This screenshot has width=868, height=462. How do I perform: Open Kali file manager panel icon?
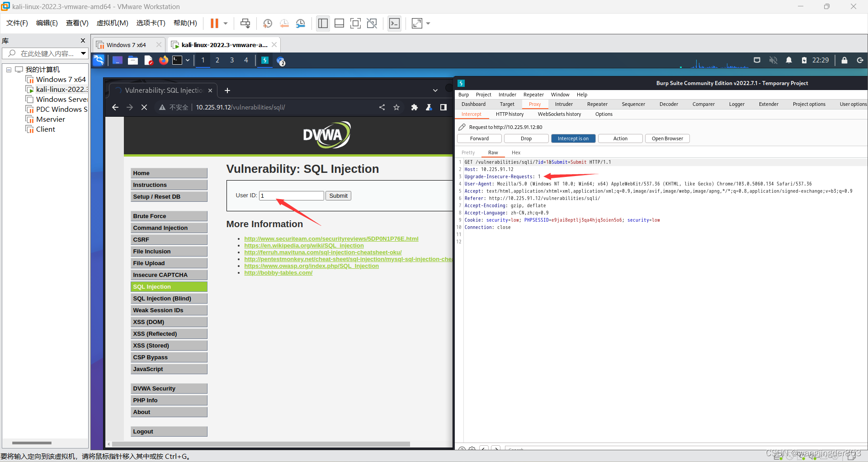[133, 60]
